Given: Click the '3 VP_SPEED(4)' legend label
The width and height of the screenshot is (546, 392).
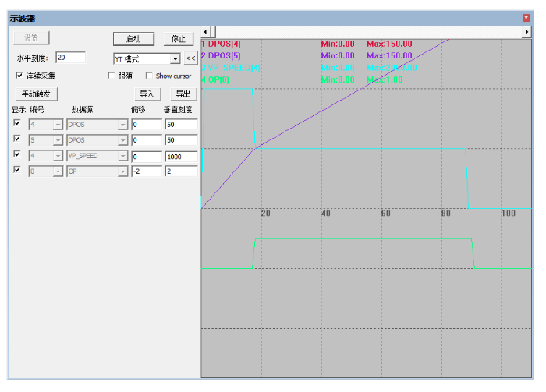Looking at the screenshot, I should click(x=231, y=68).
